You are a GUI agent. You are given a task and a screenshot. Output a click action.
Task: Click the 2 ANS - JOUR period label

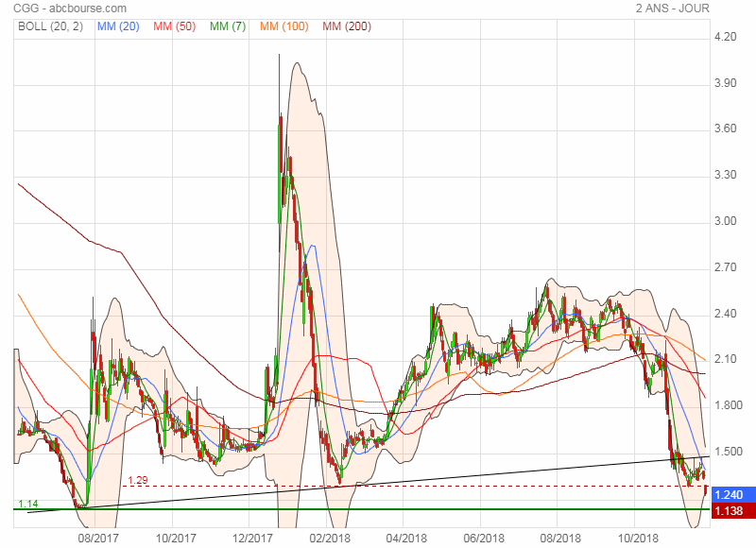(672, 9)
